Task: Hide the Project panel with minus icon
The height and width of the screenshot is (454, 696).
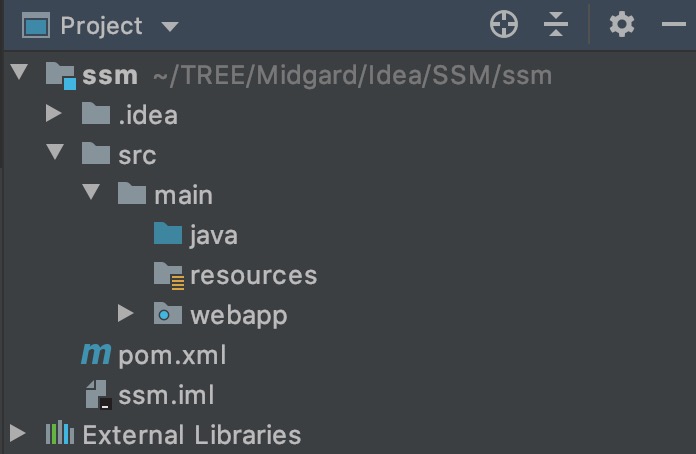Action: pos(673,25)
